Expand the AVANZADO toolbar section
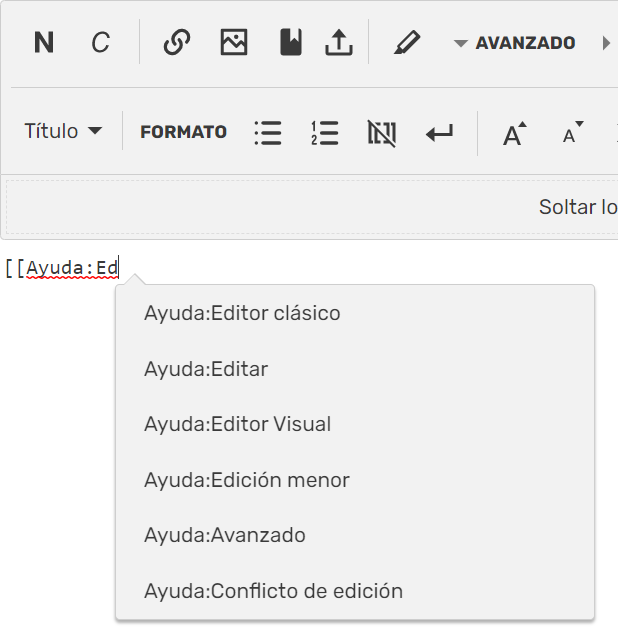The height and width of the screenshot is (635, 618). tap(514, 43)
